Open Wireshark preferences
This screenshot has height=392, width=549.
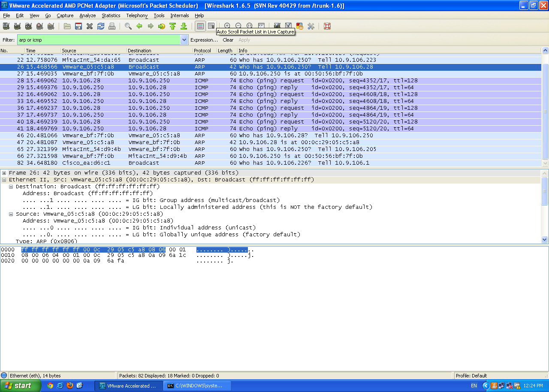tap(311, 26)
